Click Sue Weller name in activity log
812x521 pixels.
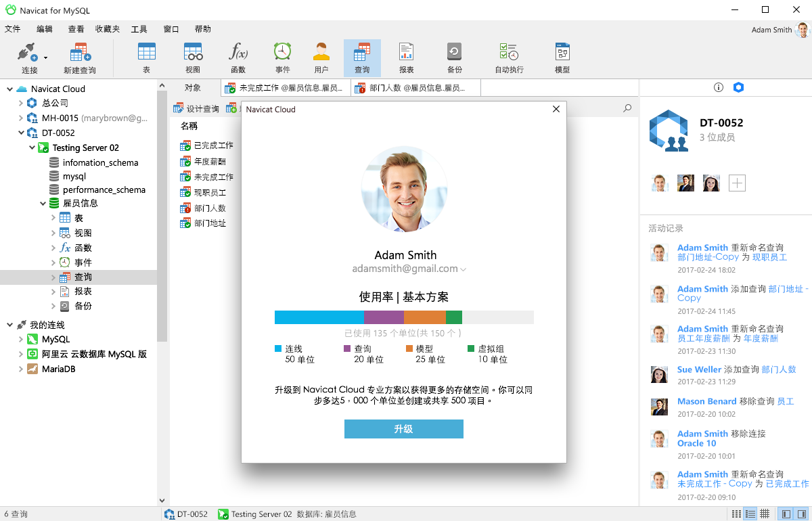[699, 369]
